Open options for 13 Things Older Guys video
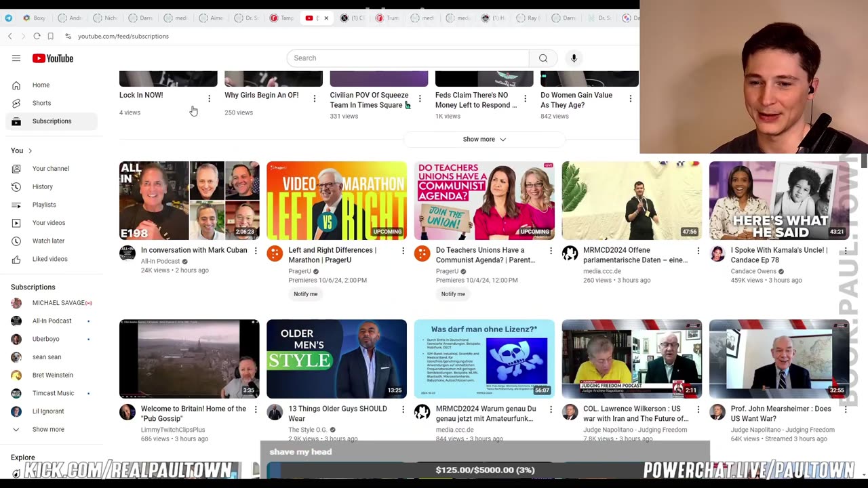Viewport: 868px width, 488px height. tap(403, 409)
